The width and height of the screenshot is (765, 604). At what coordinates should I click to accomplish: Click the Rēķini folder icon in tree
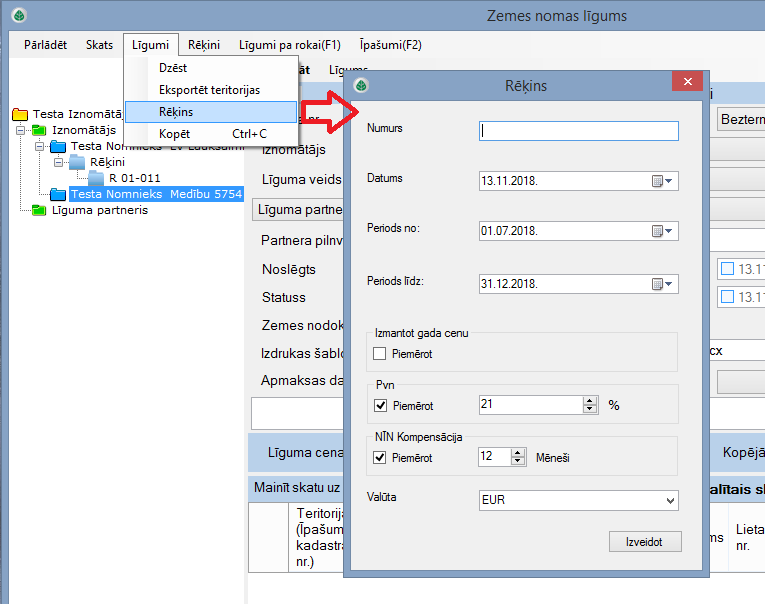click(x=77, y=162)
